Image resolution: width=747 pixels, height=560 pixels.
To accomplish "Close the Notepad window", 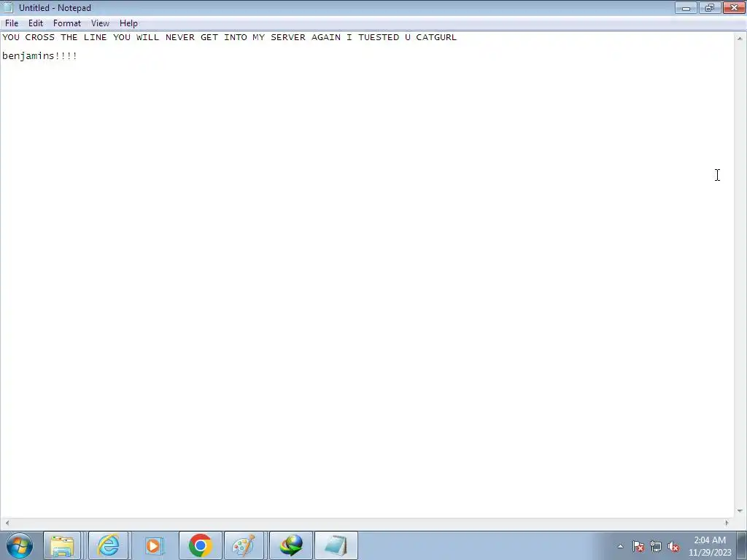I will point(734,7).
